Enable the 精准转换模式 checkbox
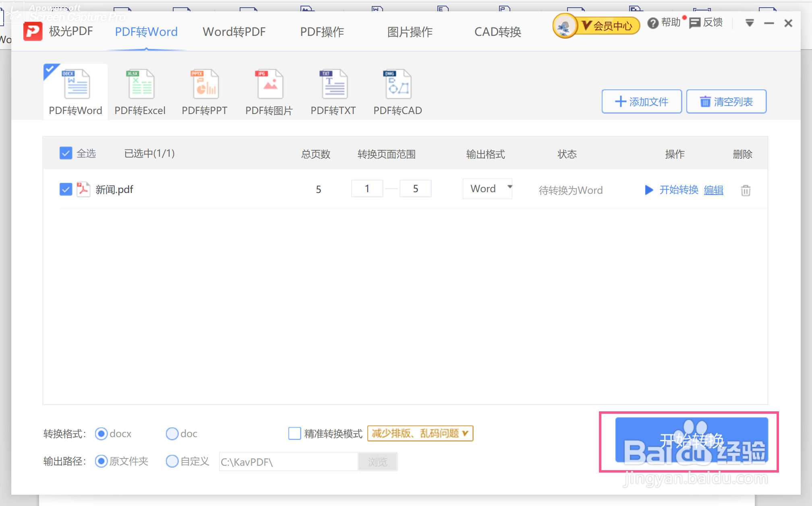 (x=294, y=433)
